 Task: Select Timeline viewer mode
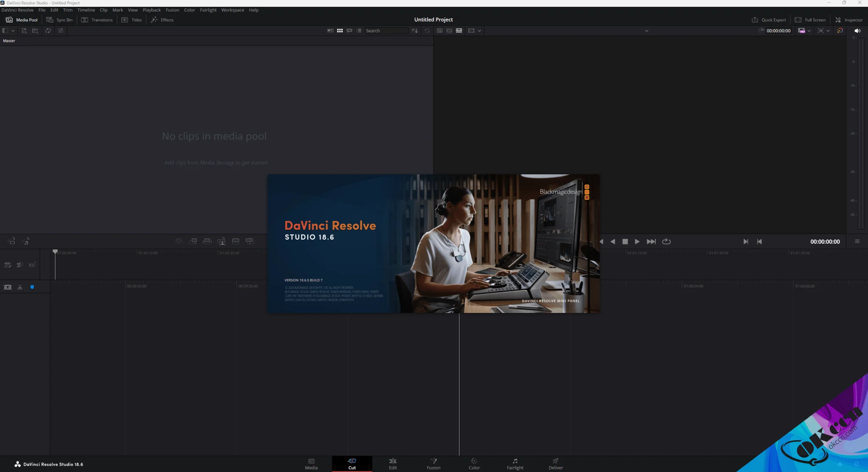coord(459,31)
